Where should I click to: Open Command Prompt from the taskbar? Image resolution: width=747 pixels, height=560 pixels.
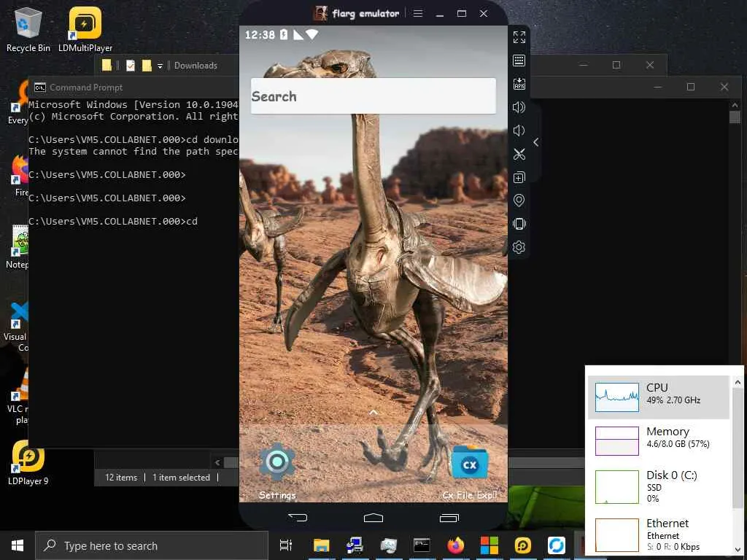(x=422, y=545)
